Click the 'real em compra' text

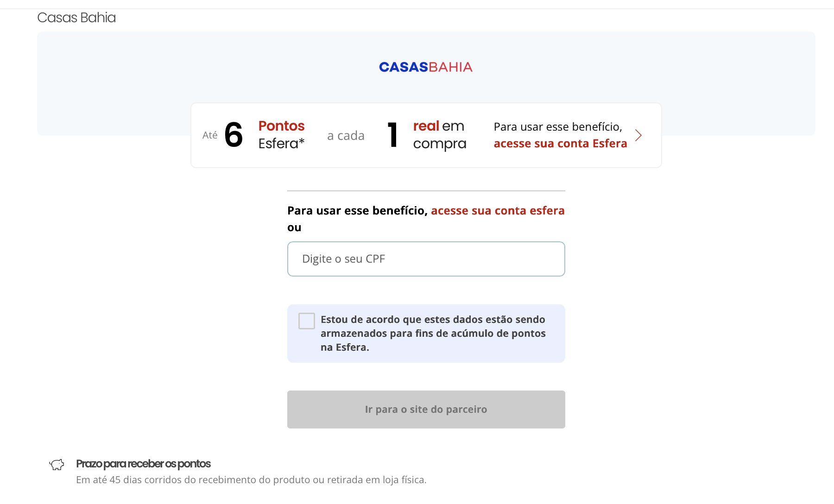tap(439, 135)
